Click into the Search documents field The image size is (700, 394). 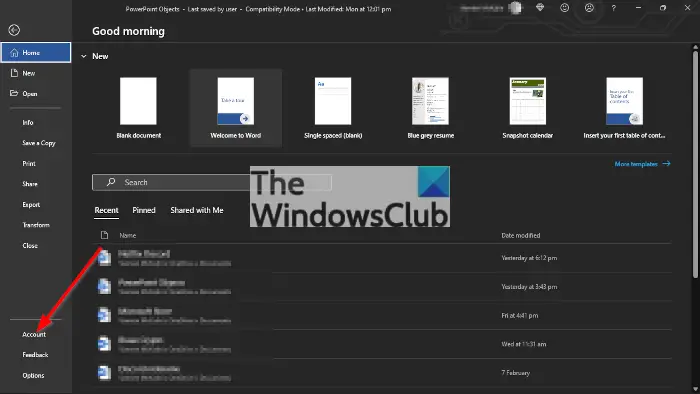[212, 182]
